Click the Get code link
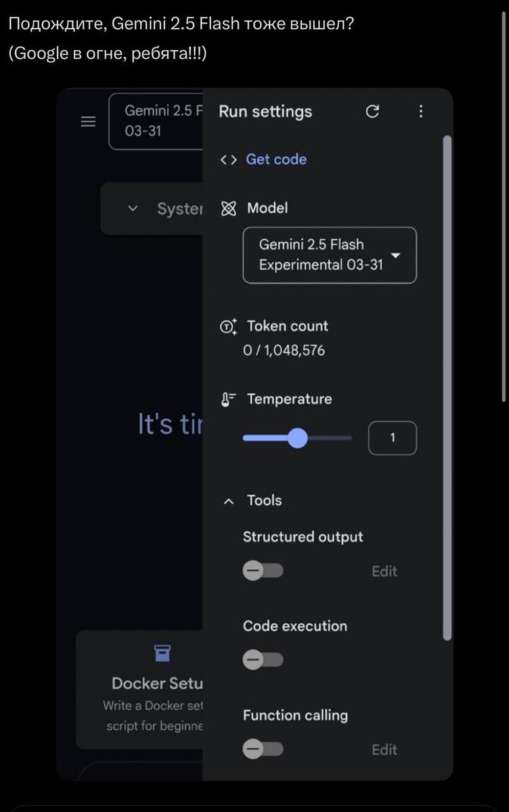 (x=276, y=160)
